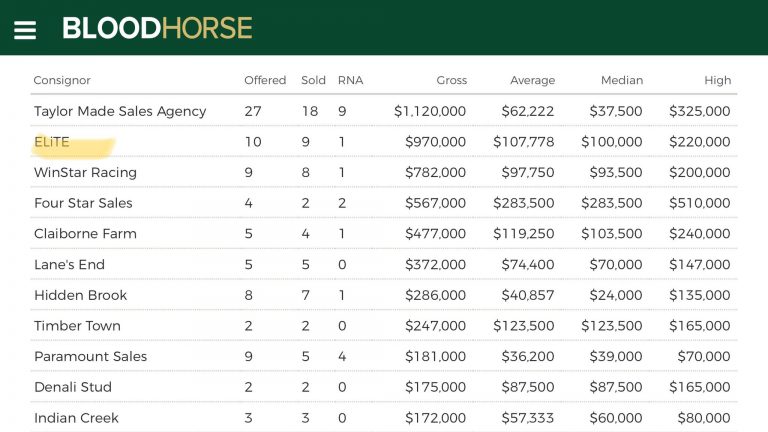Screen dimensions: 768x432
Task: Open the Paramount Sales row
Action: 384,356
